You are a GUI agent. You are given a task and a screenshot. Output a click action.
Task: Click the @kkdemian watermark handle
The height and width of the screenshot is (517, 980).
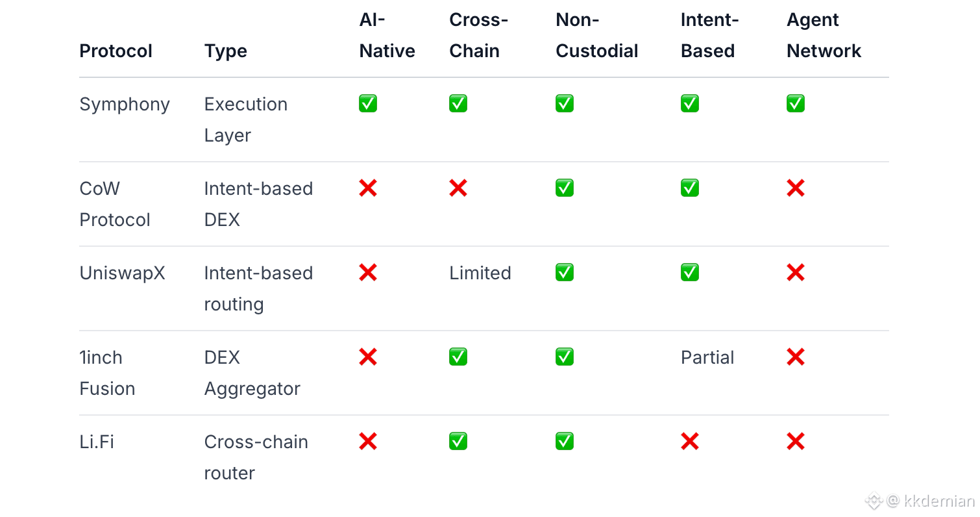pyautogui.click(x=931, y=501)
